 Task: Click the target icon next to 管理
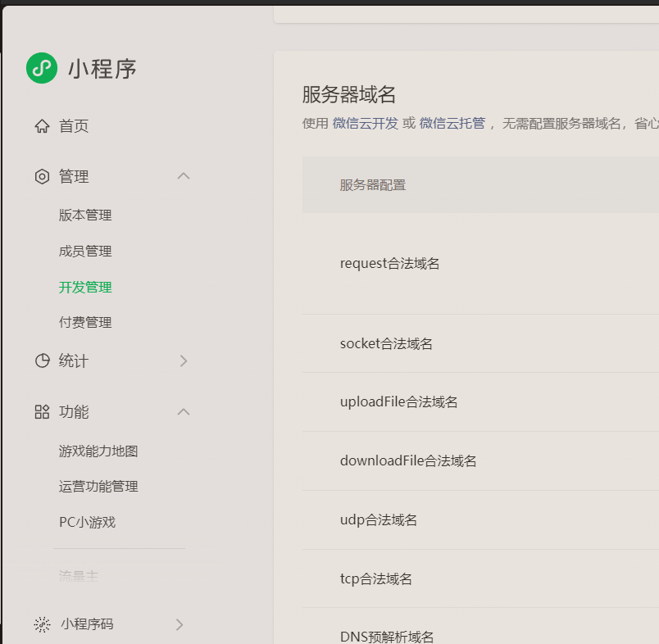(x=41, y=175)
